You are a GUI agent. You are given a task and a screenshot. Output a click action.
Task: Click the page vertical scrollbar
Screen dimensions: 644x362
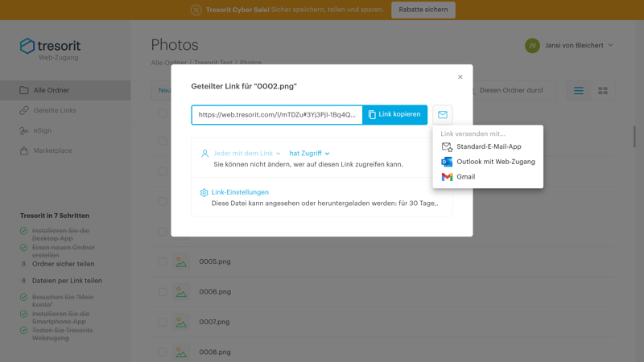coord(634,137)
